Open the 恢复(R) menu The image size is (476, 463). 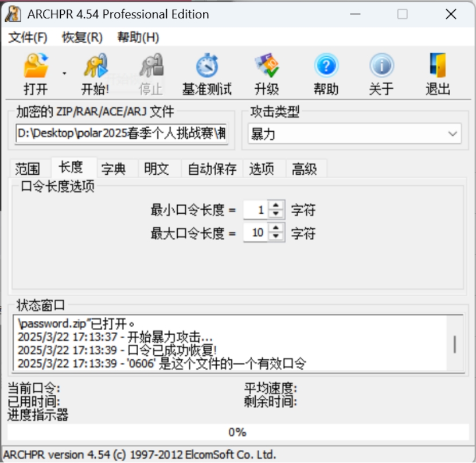(x=82, y=38)
